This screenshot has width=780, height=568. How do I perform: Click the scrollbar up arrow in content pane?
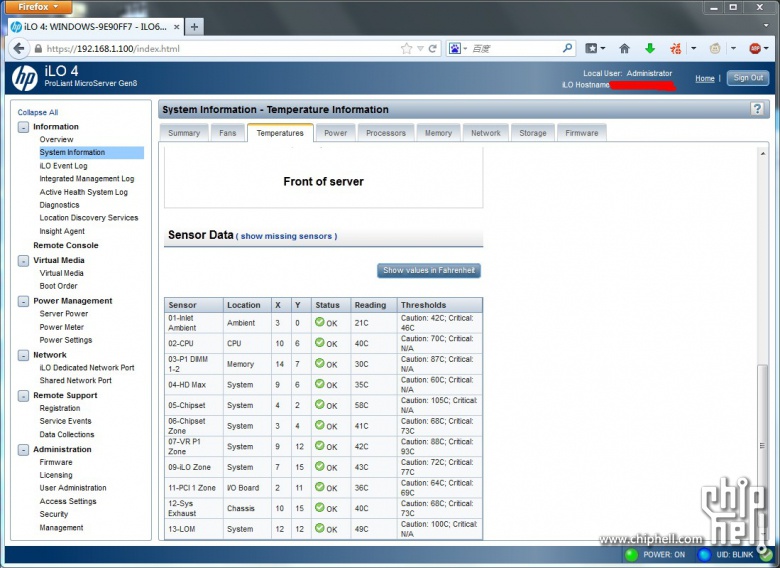pos(762,154)
